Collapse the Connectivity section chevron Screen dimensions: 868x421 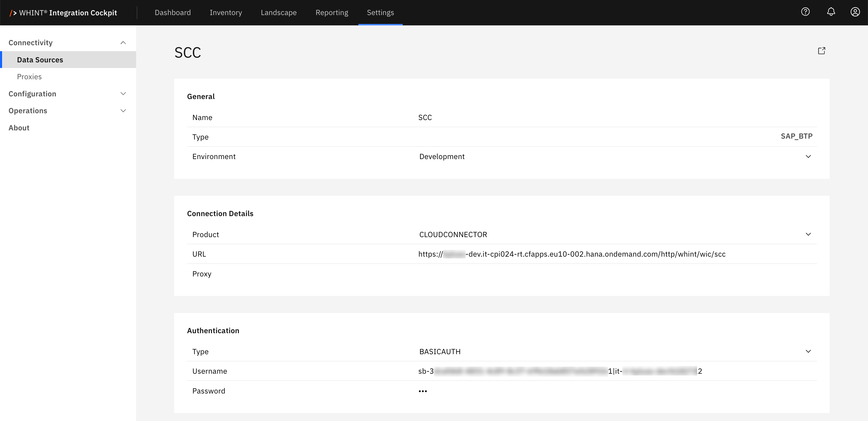click(123, 43)
